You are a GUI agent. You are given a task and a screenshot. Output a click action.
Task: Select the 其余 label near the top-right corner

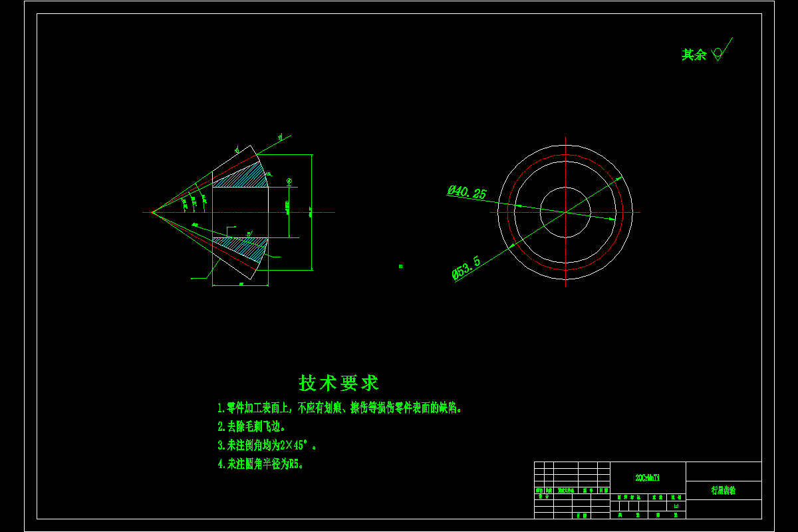pos(694,55)
